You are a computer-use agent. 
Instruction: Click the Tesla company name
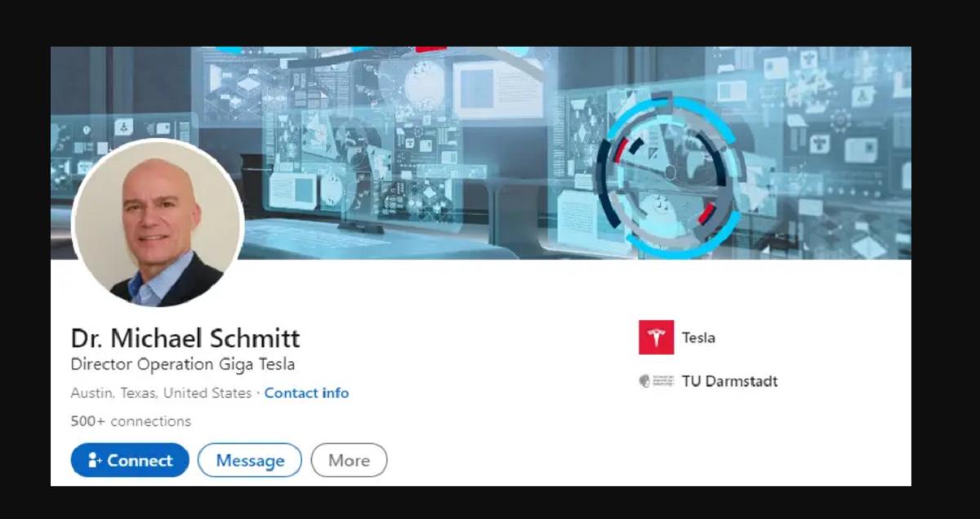click(698, 337)
